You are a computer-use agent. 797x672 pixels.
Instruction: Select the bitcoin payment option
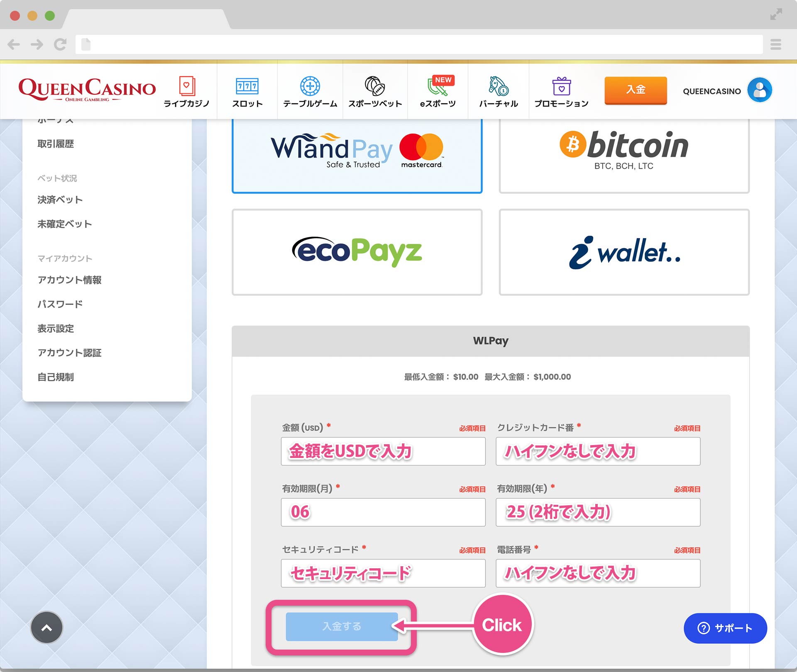(624, 156)
